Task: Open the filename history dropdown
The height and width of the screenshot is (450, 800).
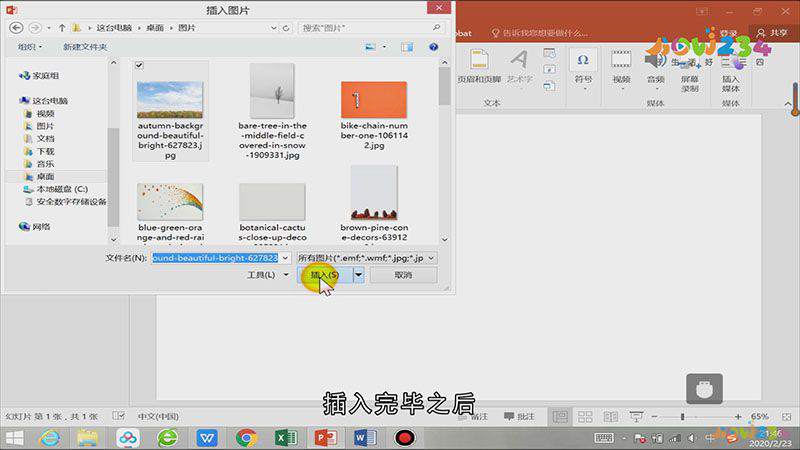Action: pos(285,258)
